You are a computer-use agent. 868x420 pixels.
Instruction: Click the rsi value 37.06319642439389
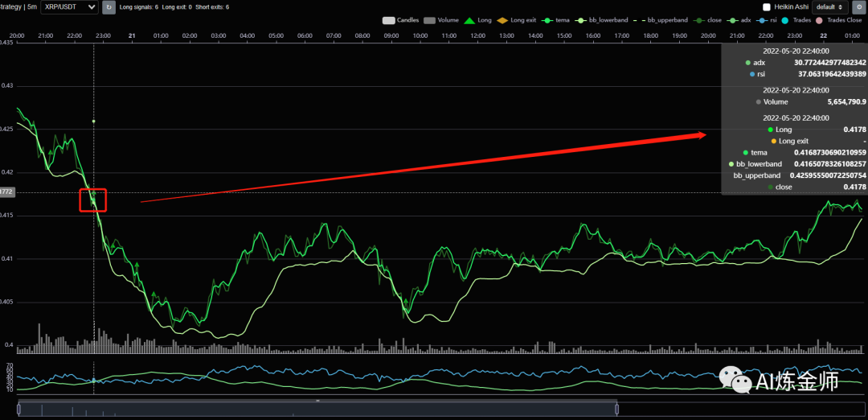[832, 74]
